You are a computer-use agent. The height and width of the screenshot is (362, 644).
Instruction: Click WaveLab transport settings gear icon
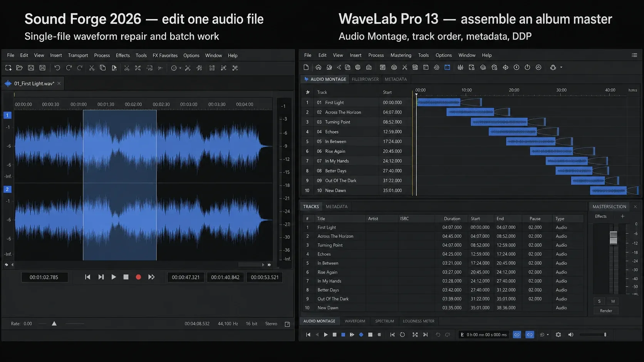(558, 335)
